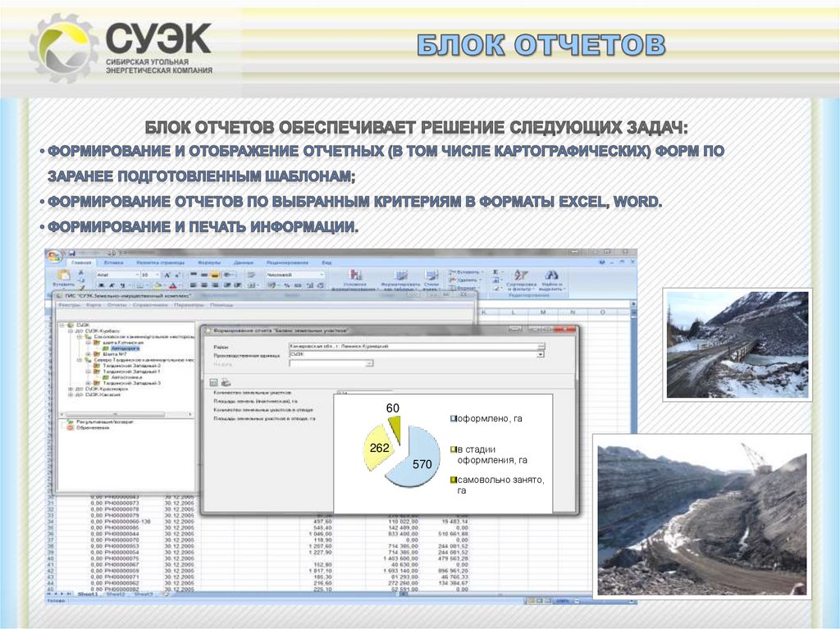
Task: Switch to the Разметка страницы ribbon tab
Action: coord(160,262)
